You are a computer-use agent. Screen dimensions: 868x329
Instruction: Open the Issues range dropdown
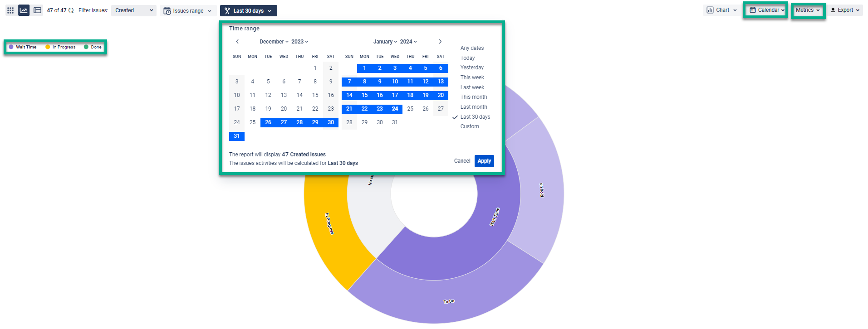[188, 10]
